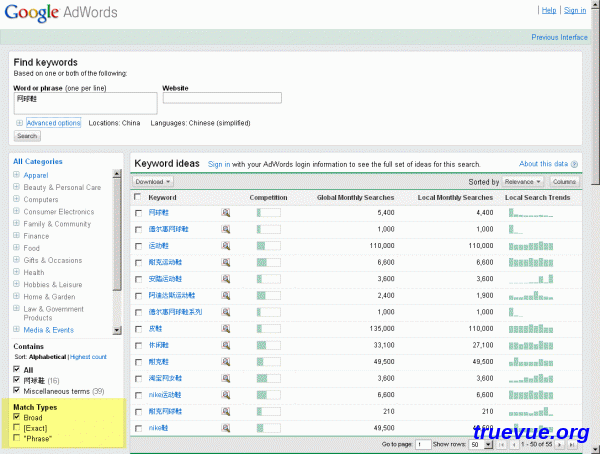Sort contains list by Highest count
This screenshot has width=600, height=454.
(88, 357)
